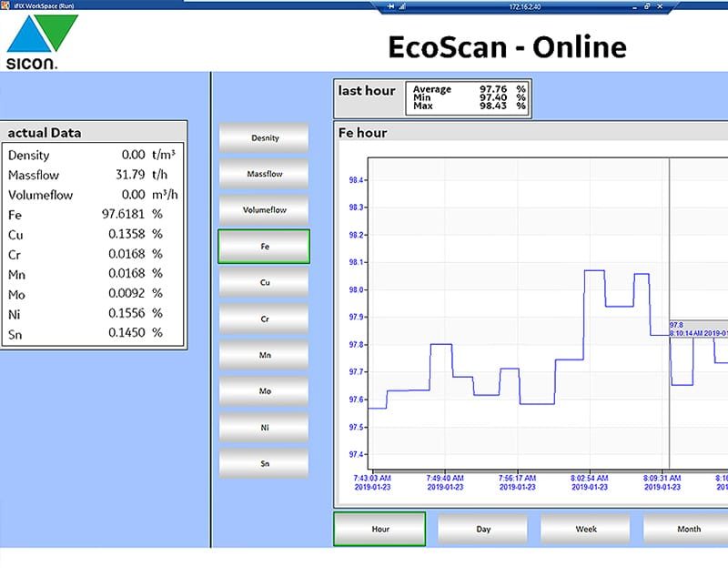
Task: Show the Volumeflow chart
Action: 264,210
